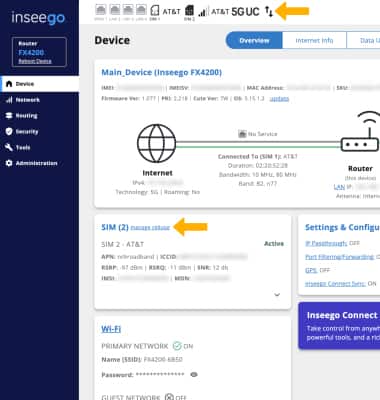Click the 'Technology: 5G | Roaming: No' text
Viewport: 380px width, 400px height.
click(158, 192)
